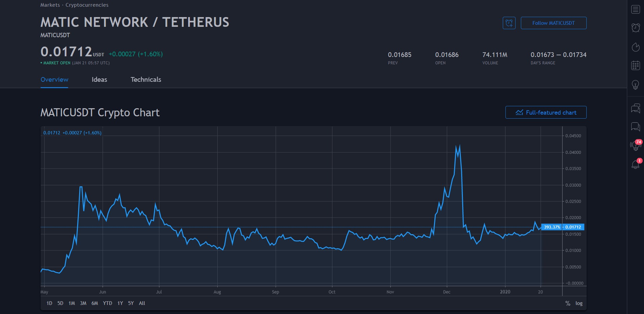
Task: Click the 0.04500 price axis label
Action: coord(573,136)
